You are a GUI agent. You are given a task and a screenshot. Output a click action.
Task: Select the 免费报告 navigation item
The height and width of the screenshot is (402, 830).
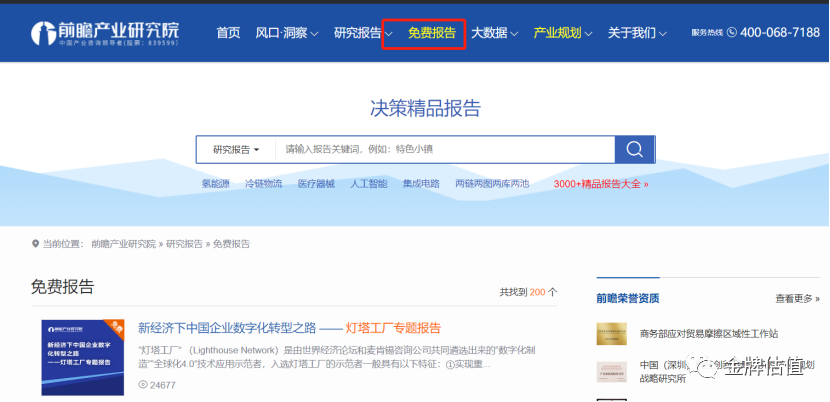(432, 33)
